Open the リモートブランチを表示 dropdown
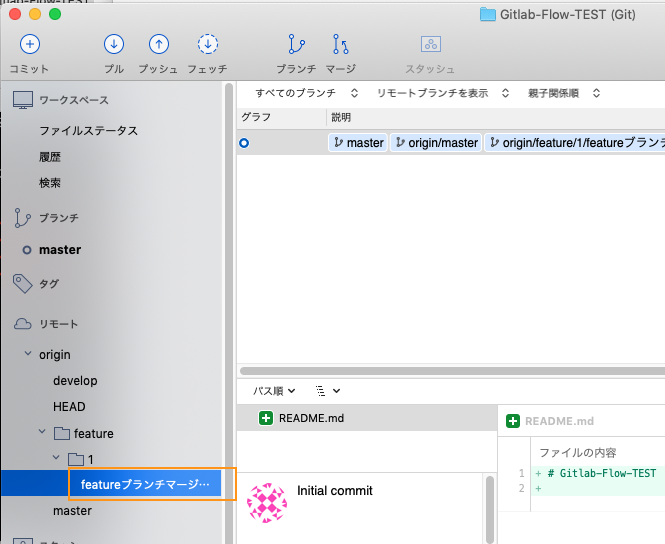The height and width of the screenshot is (544, 665). coord(442,93)
